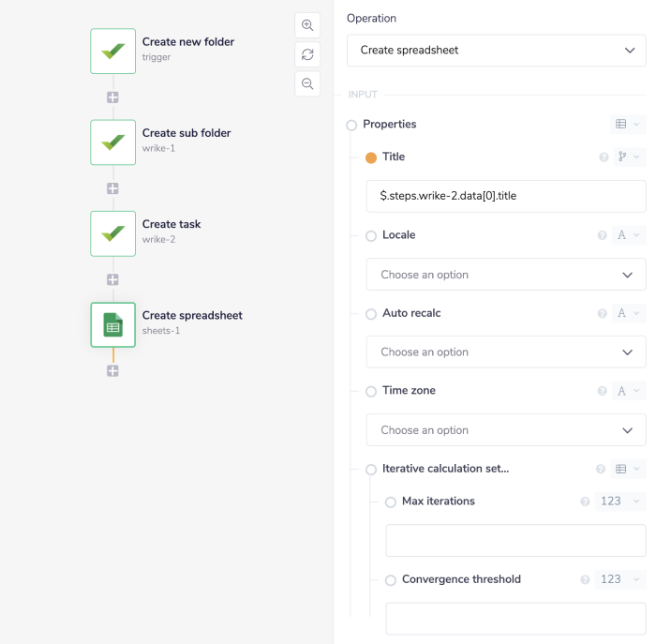Image resolution: width=656 pixels, height=644 pixels.
Task: Open the Locale Choose an option dropdown
Action: click(x=506, y=275)
